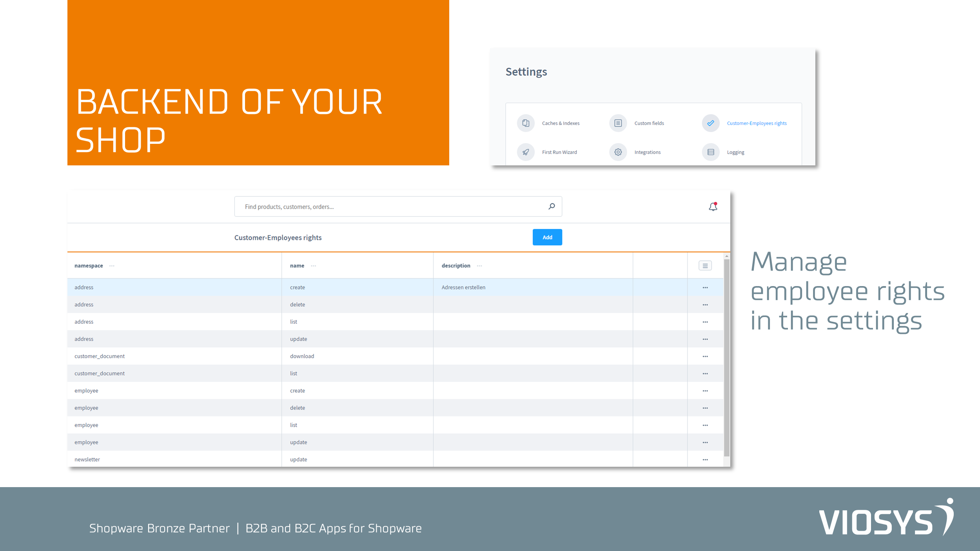The height and width of the screenshot is (551, 980).
Task: Open the Caches & Indexes label
Action: click(561, 123)
